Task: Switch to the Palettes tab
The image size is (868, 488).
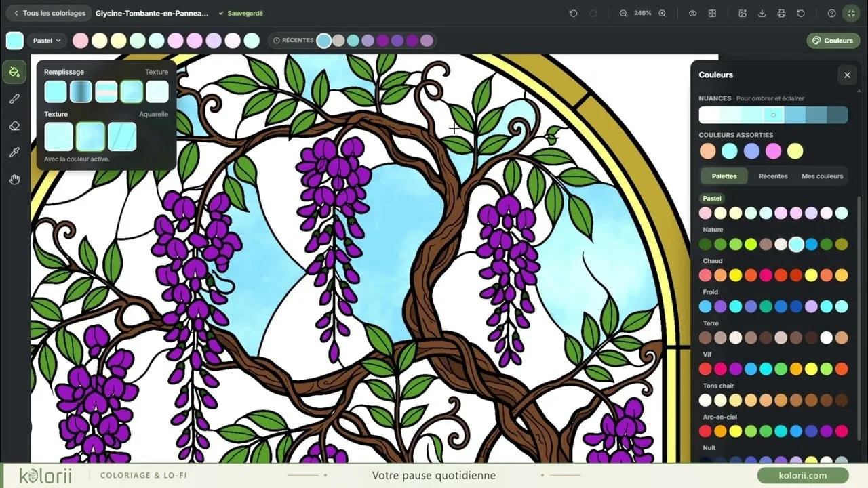Action: (724, 176)
